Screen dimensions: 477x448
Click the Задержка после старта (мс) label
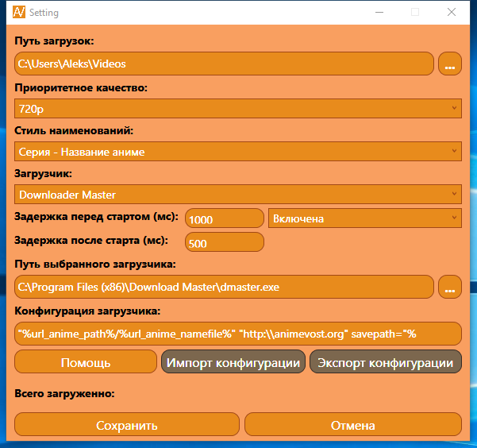click(x=91, y=241)
